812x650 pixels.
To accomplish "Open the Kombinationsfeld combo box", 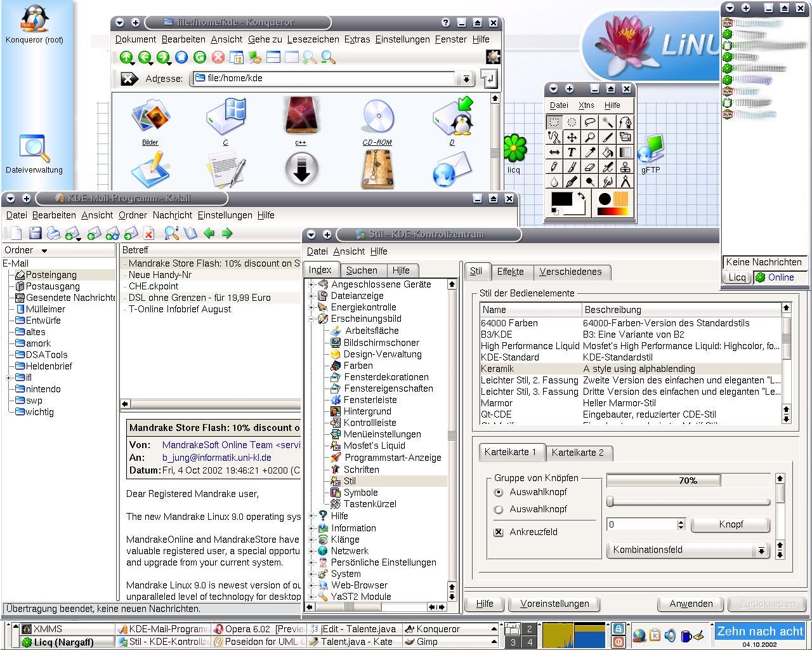I will coord(688,550).
